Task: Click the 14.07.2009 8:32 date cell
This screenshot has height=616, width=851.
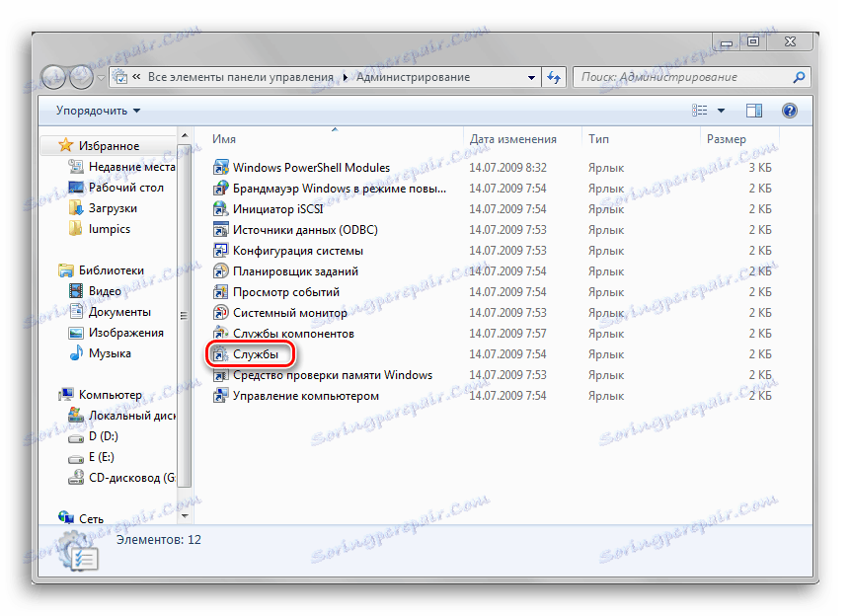Action: point(508,168)
